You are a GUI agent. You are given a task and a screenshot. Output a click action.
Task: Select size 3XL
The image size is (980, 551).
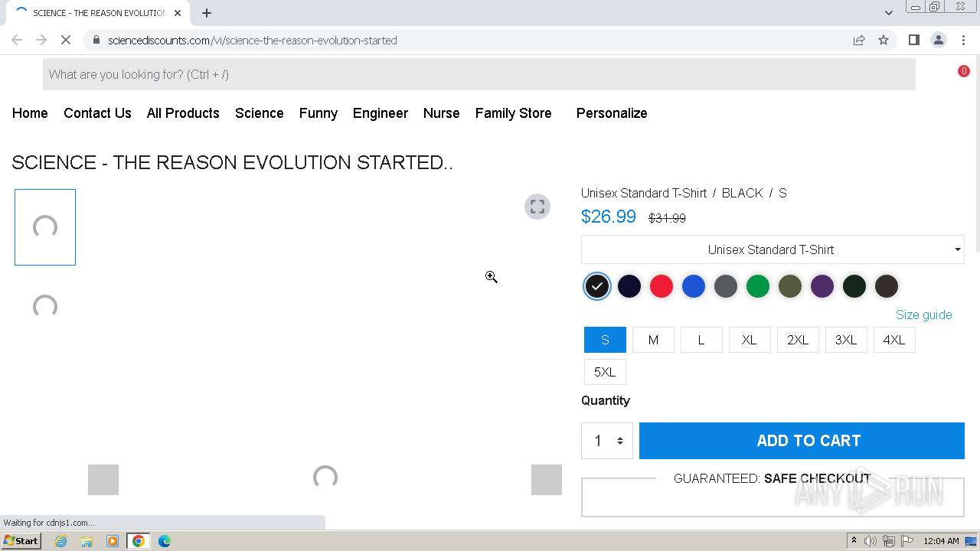tap(846, 340)
